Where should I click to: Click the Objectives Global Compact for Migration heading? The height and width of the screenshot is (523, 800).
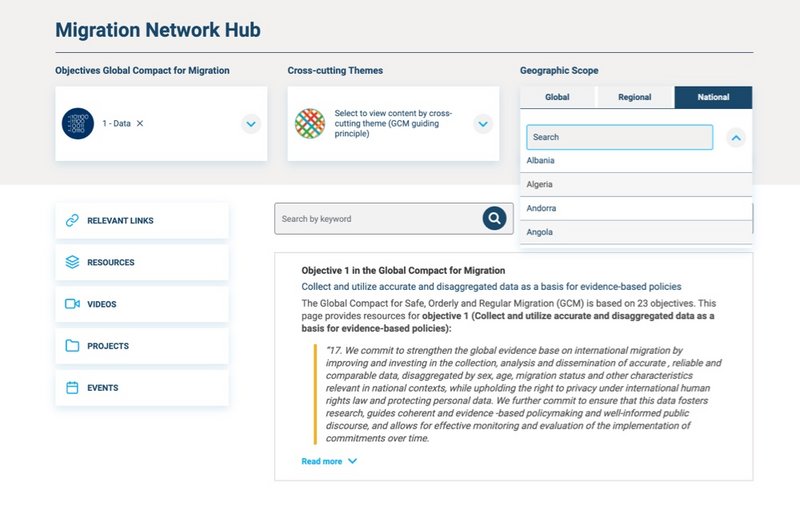(142, 70)
